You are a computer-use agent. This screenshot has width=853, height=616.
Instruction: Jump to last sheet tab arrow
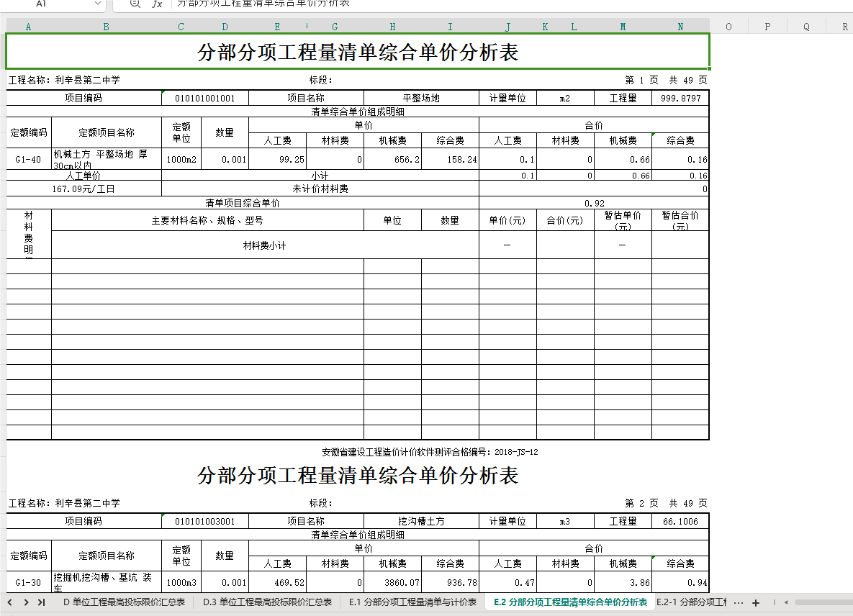click(41, 602)
